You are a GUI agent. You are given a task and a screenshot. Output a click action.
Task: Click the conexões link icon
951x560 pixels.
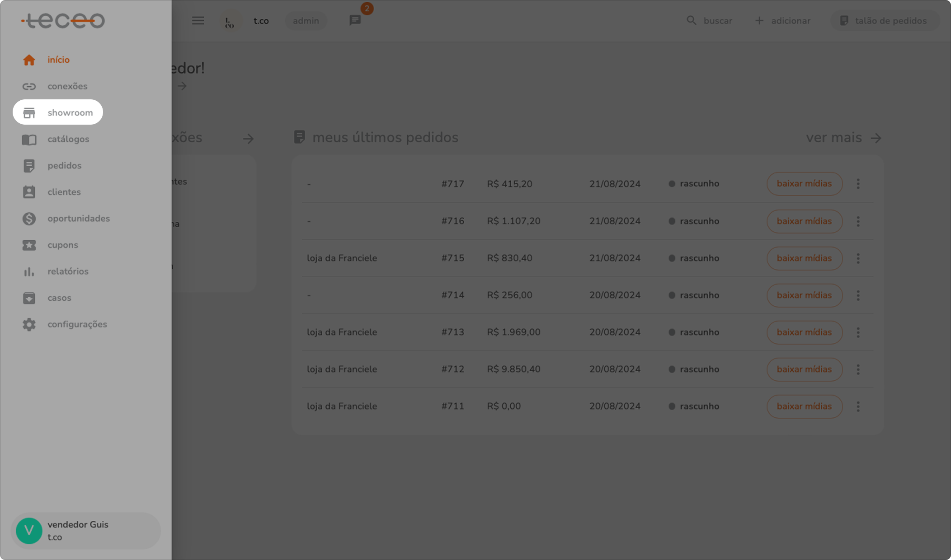tap(29, 86)
